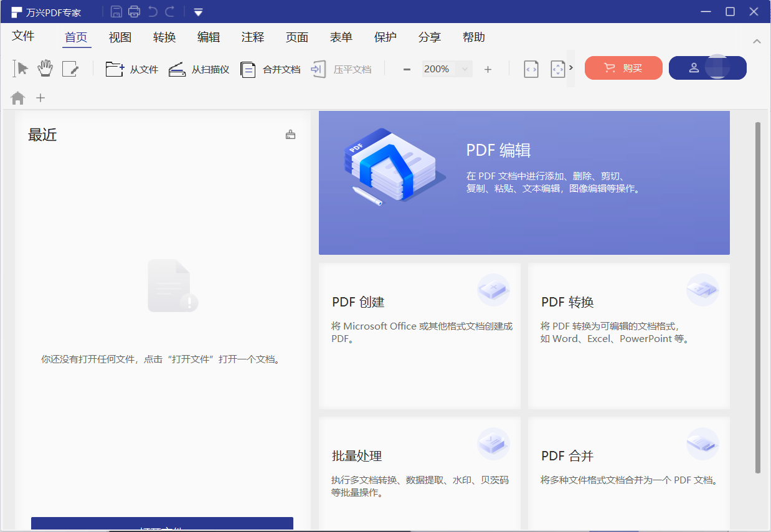Click the edit text tool icon

70,69
